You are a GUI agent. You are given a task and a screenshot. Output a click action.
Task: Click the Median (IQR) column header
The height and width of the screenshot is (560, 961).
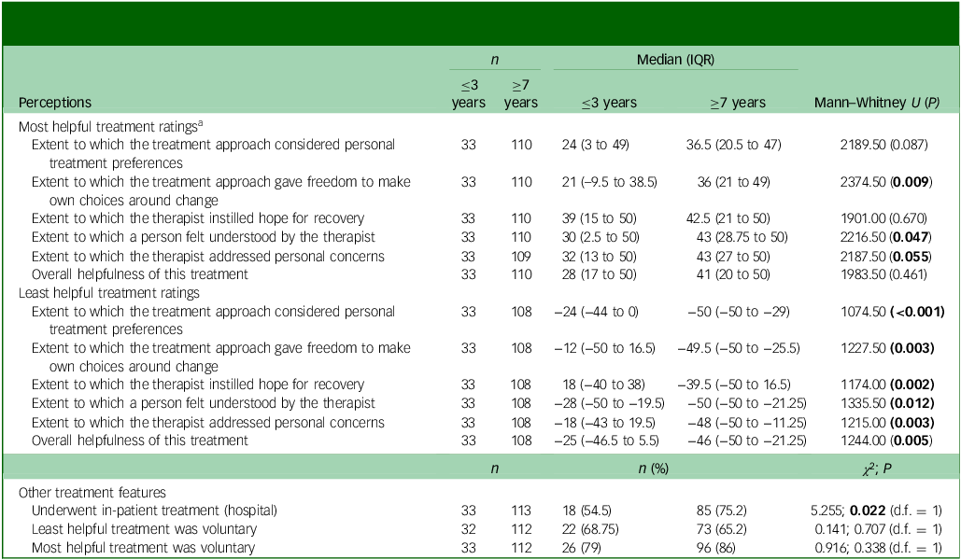click(675, 61)
